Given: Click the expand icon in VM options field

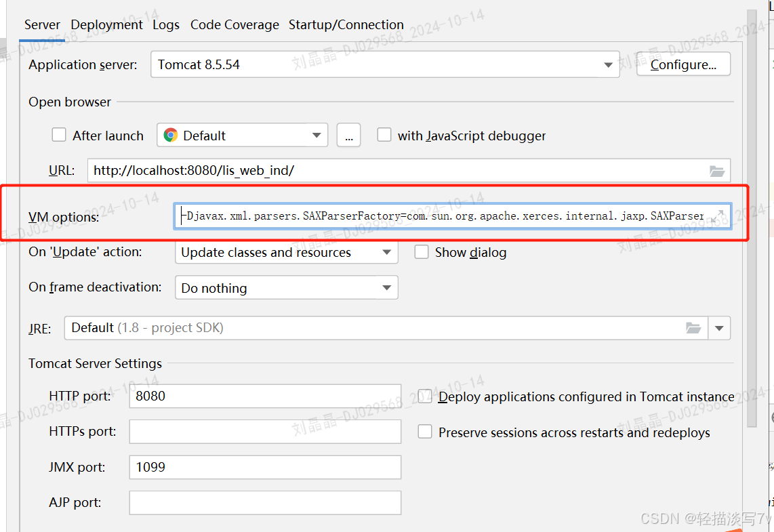Looking at the screenshot, I should (720, 216).
